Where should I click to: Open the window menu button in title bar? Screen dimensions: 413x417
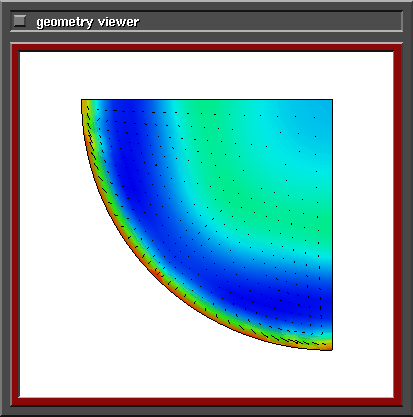[x=20, y=21]
